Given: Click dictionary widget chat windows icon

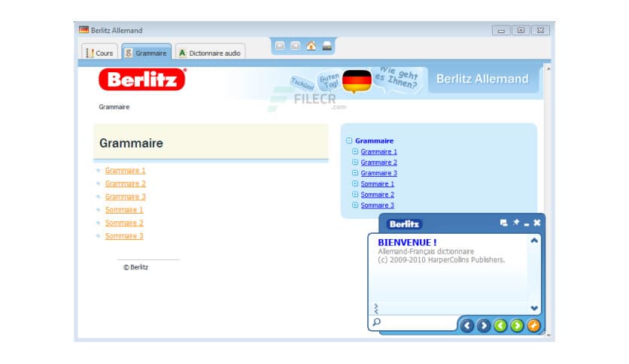Looking at the screenshot, I should click(x=503, y=223).
